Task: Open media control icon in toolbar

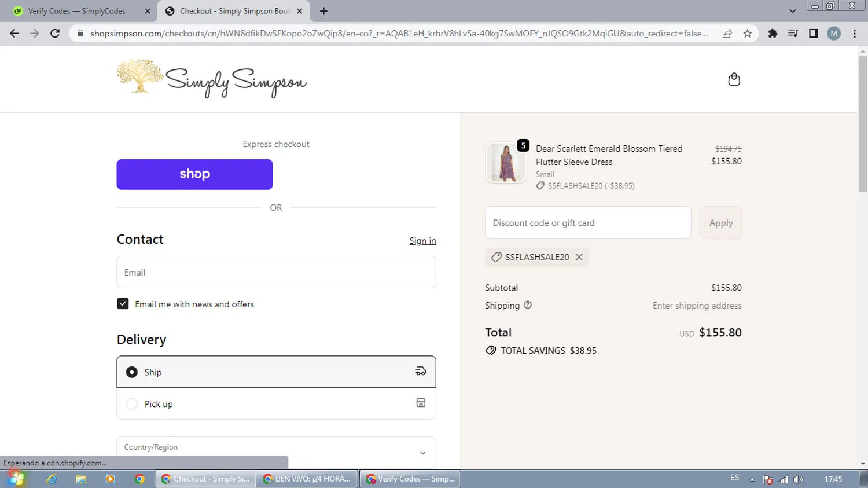Action: pos(793,34)
